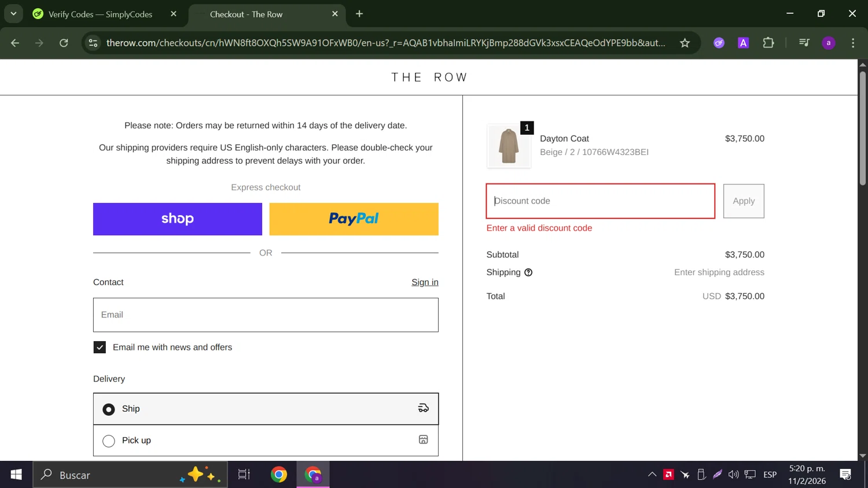Screen dimensions: 868x488
Task: Show hidden system tray icons
Action: click(652, 475)
